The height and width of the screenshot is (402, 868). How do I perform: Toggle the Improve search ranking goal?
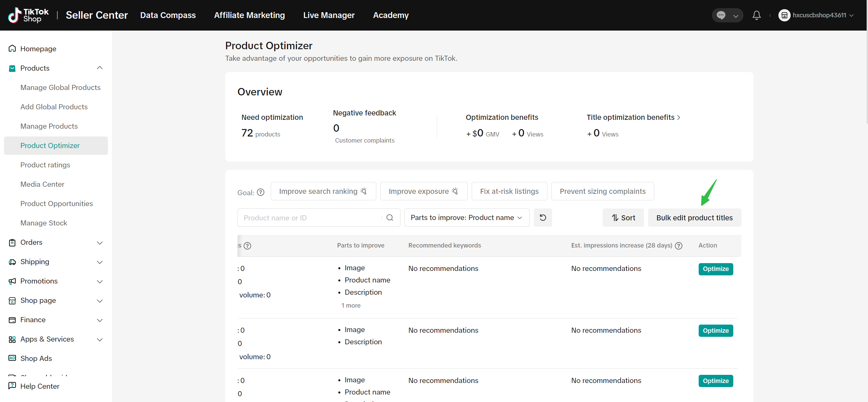(x=323, y=191)
